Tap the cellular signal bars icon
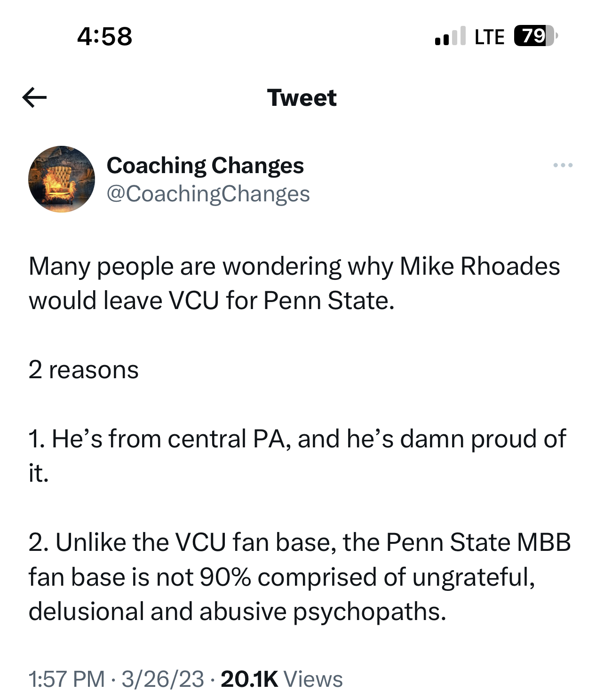This screenshot has height=700, width=604. coord(450,36)
